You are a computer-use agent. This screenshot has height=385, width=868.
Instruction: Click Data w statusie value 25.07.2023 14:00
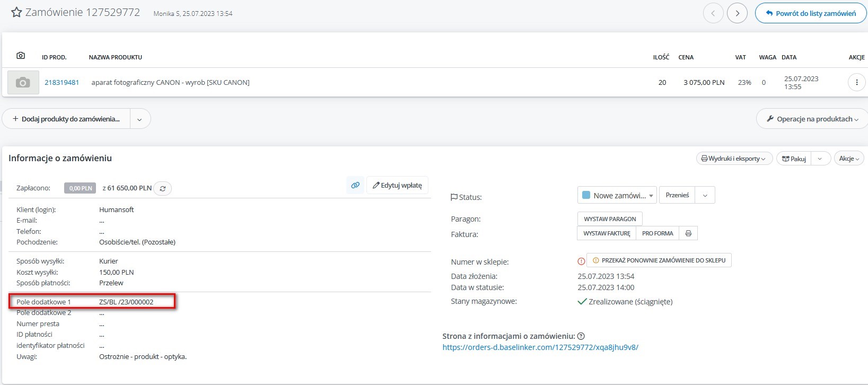tap(606, 287)
